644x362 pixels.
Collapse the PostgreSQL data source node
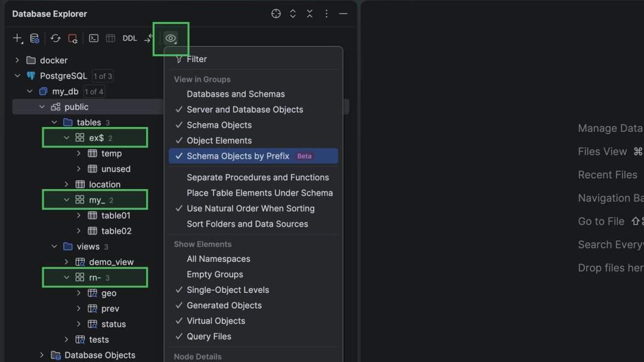point(17,76)
